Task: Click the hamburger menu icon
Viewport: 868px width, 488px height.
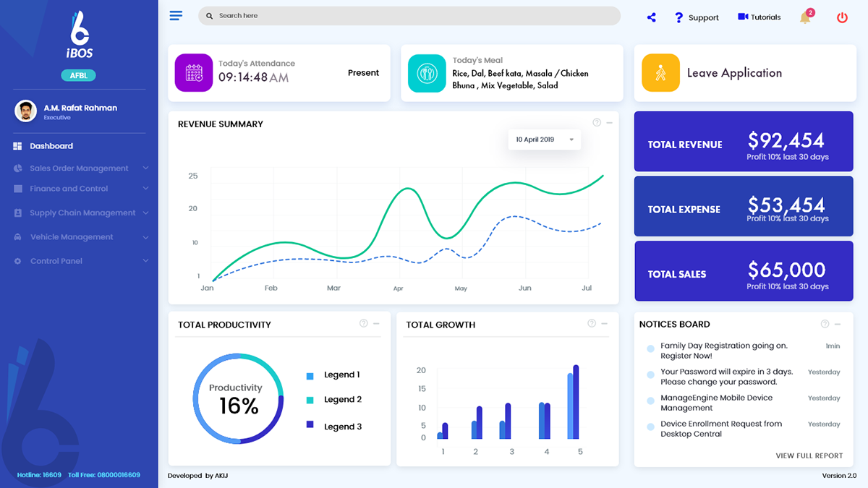Action: click(x=176, y=16)
